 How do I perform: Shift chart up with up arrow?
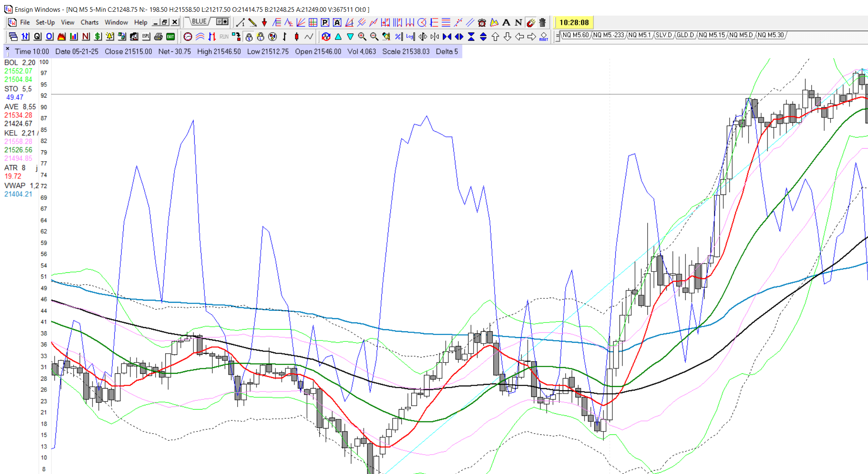pos(495,37)
